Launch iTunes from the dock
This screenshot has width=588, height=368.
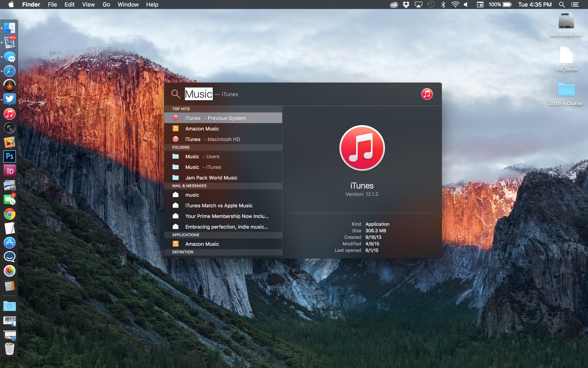10,114
